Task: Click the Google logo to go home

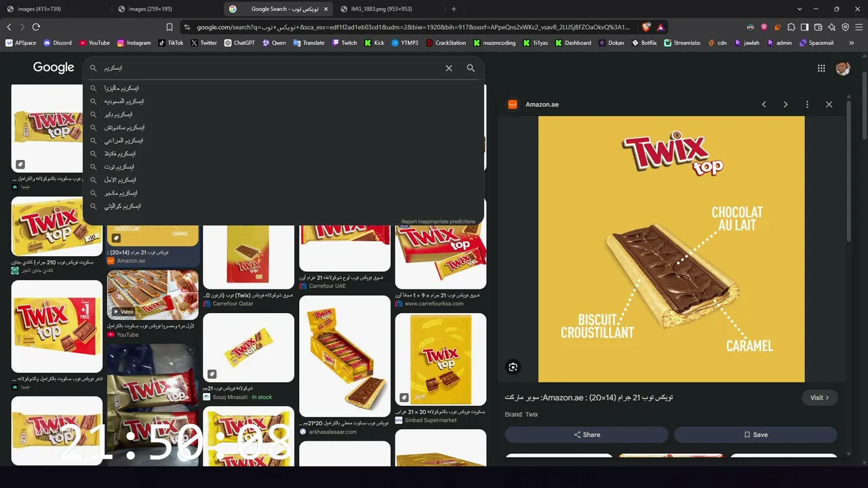Action: pyautogui.click(x=54, y=67)
